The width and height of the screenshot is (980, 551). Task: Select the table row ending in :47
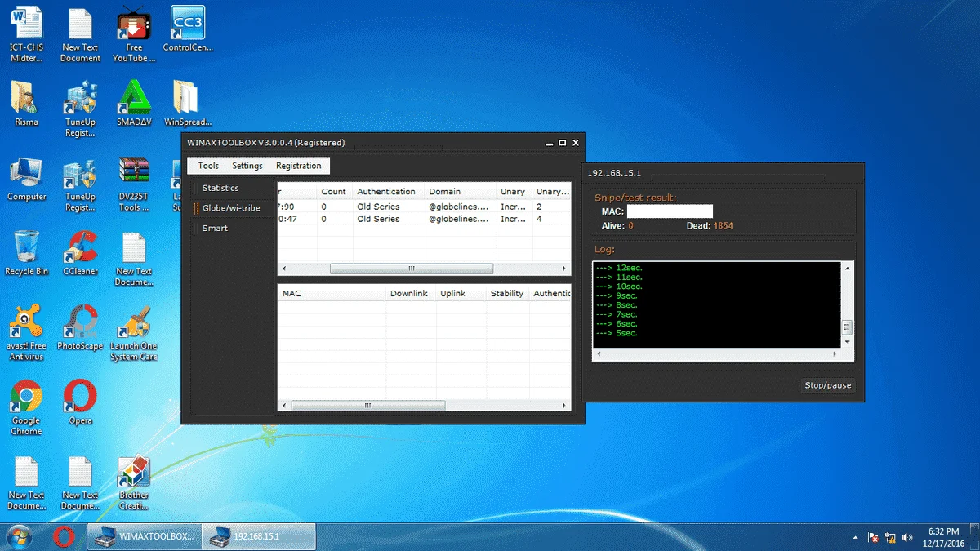(424, 219)
